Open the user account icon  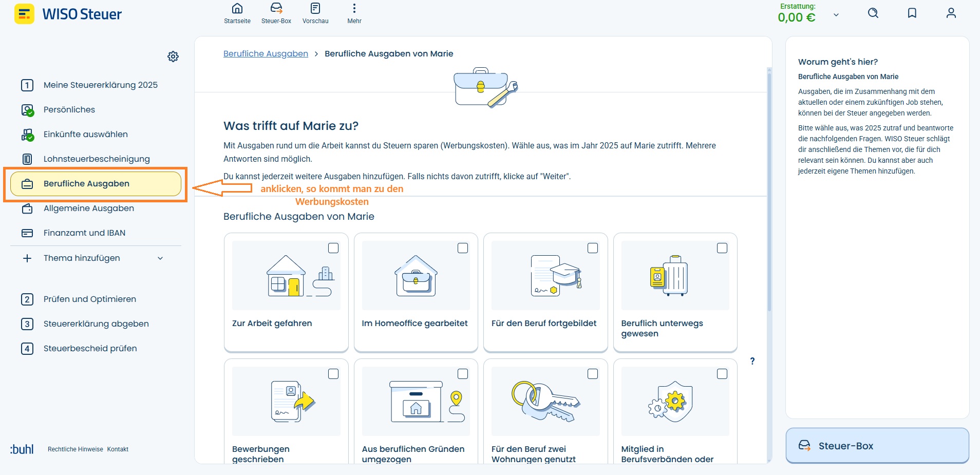[x=951, y=13]
